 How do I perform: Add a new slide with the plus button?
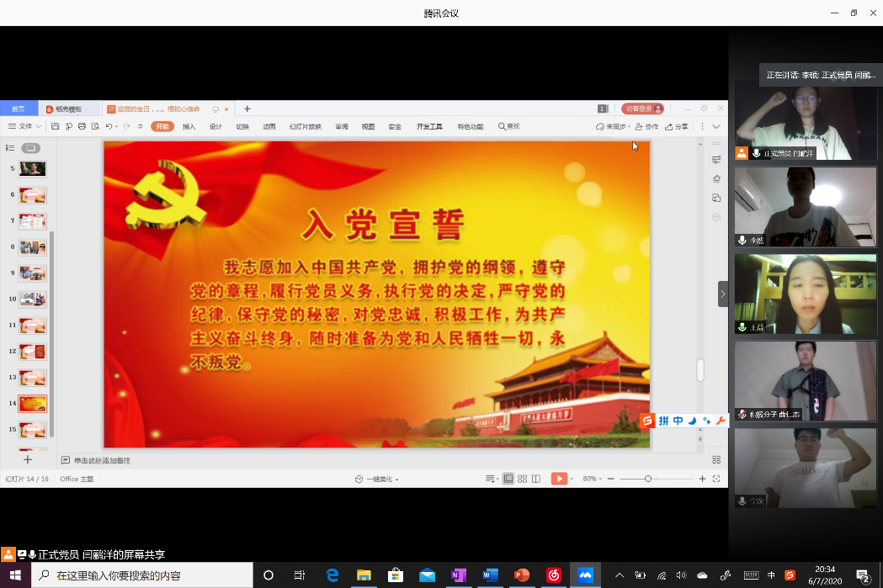tap(27, 459)
